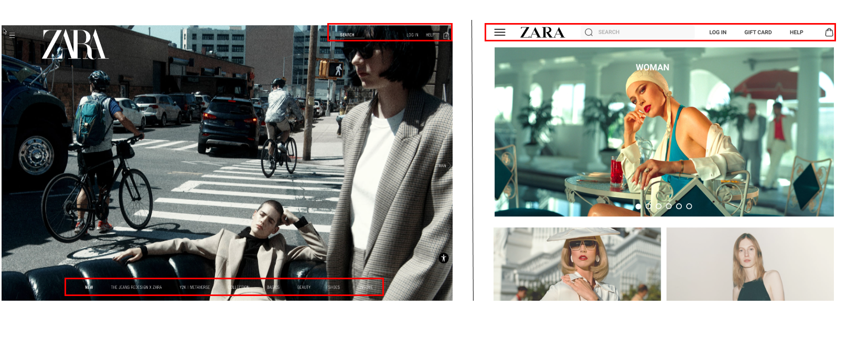Select LINGERIE in the bottom menu
Viewport: 868px width, 339px height.
coord(366,287)
